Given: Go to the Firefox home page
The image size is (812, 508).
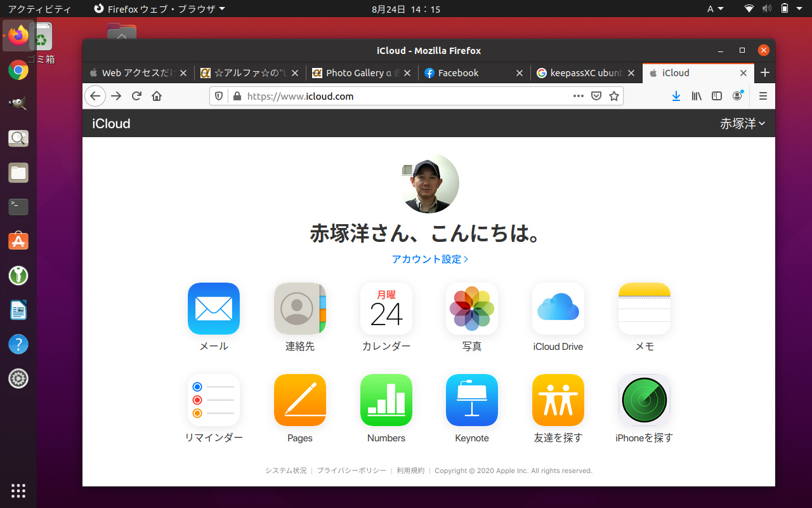Looking at the screenshot, I should tap(157, 96).
